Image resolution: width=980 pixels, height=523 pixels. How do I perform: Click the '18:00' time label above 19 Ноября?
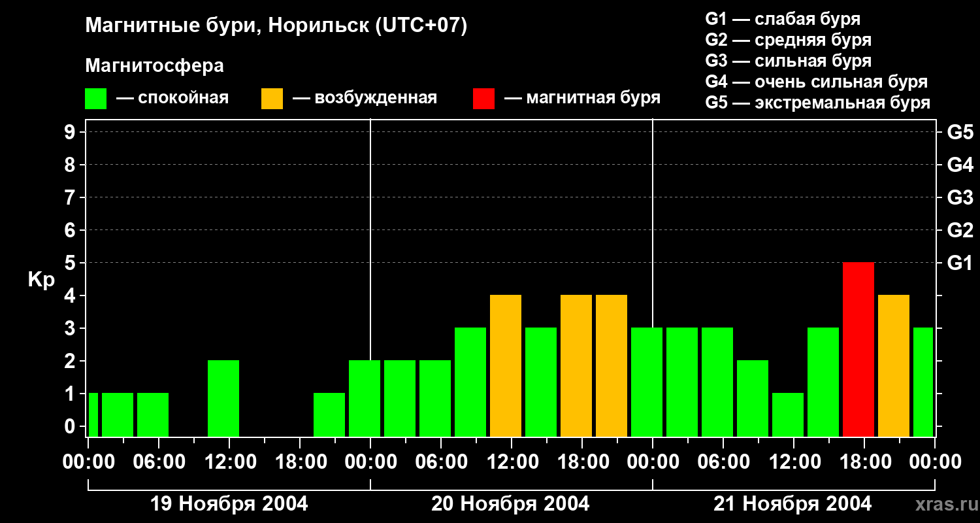click(300, 462)
